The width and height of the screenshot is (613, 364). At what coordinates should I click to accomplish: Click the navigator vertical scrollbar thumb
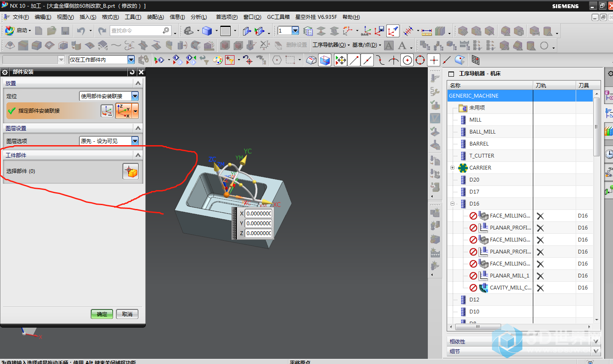[x=596, y=127]
